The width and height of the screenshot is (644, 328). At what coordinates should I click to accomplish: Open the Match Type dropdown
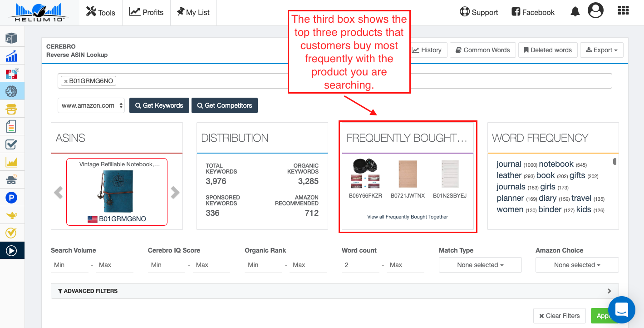pos(480,265)
